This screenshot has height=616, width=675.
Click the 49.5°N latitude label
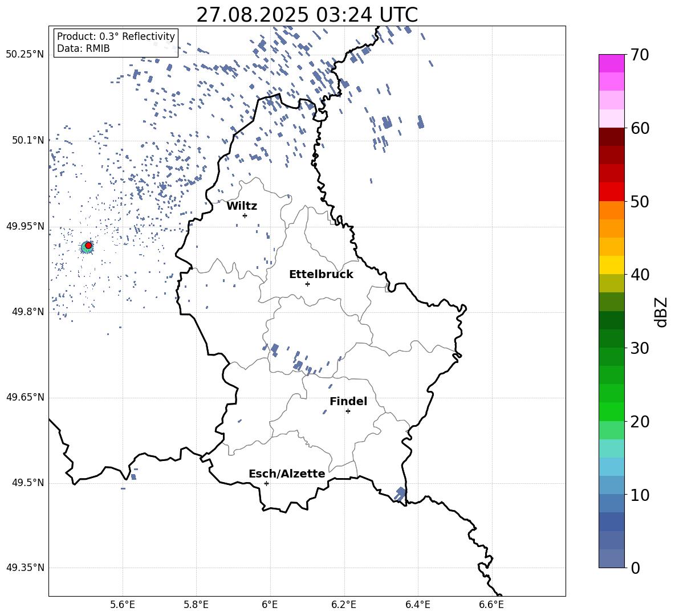coord(27,483)
